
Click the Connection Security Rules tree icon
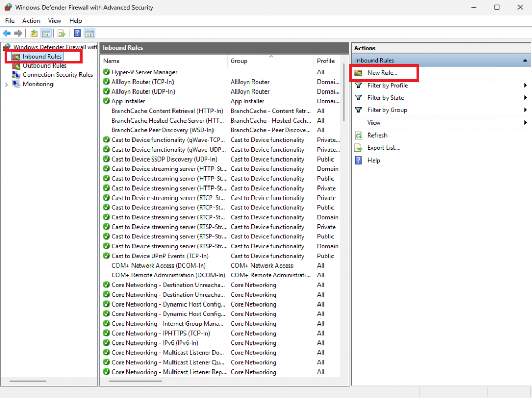click(16, 75)
